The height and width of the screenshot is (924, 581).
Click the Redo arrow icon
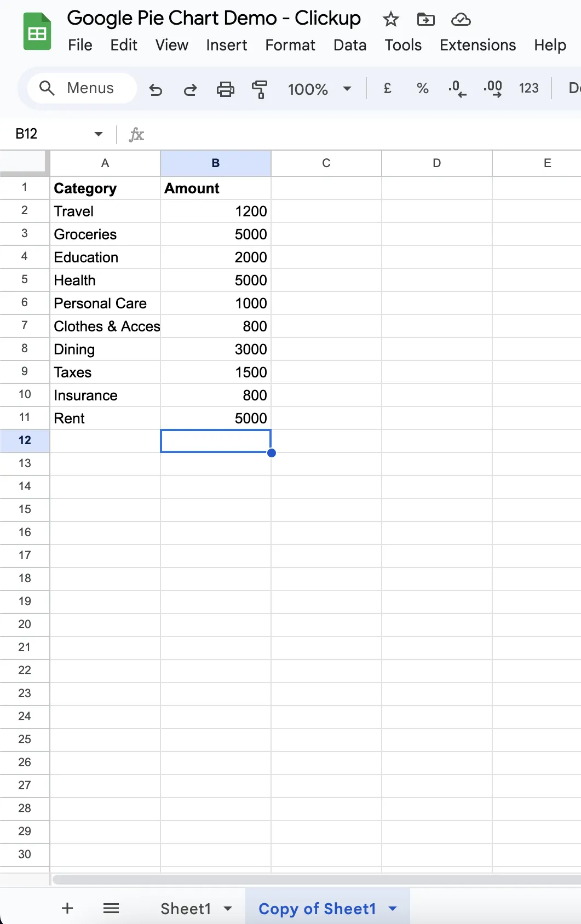190,89
